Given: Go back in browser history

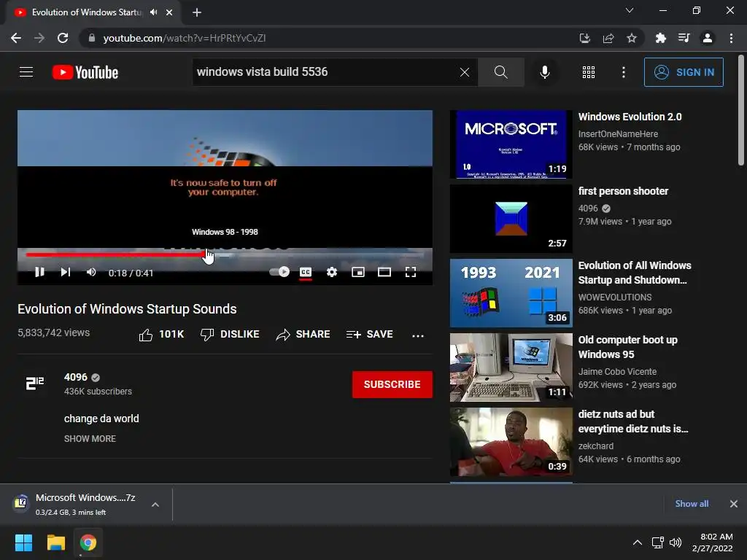Looking at the screenshot, I should pyautogui.click(x=16, y=38).
